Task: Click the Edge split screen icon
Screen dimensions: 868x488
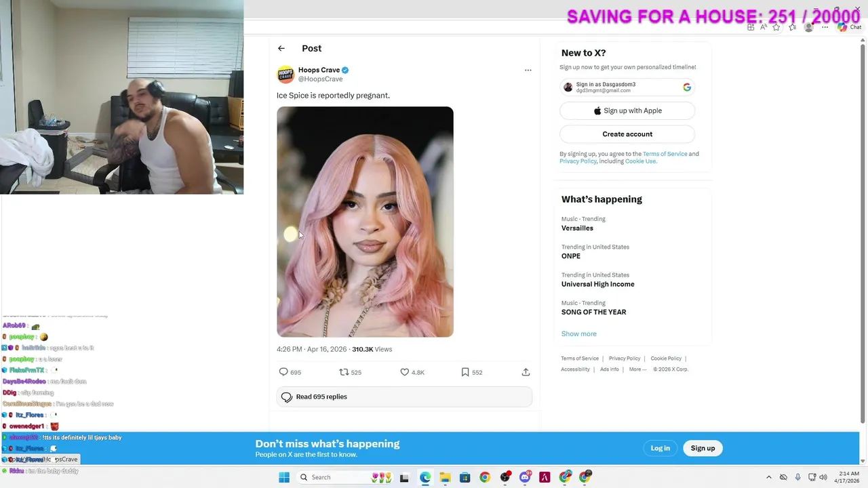Action: [x=751, y=27]
